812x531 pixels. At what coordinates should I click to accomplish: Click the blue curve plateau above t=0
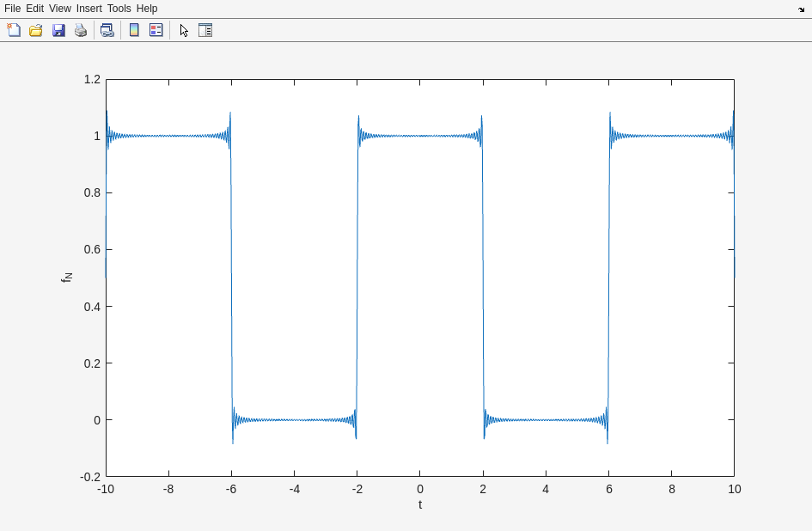coord(420,136)
